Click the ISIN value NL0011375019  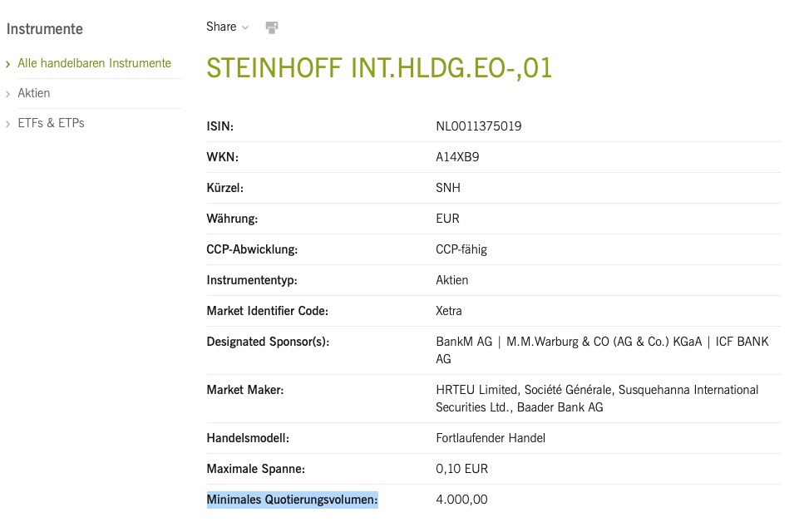point(478,126)
